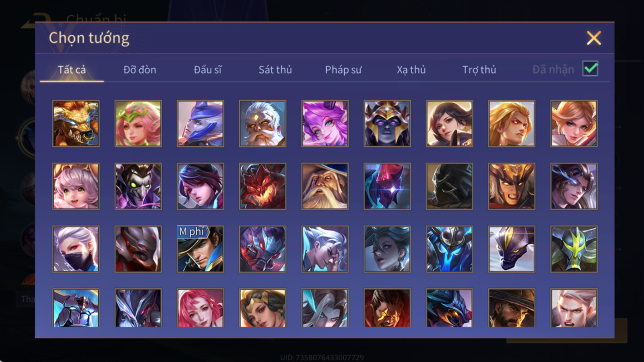Pick the hero marked M phí

[200, 249]
